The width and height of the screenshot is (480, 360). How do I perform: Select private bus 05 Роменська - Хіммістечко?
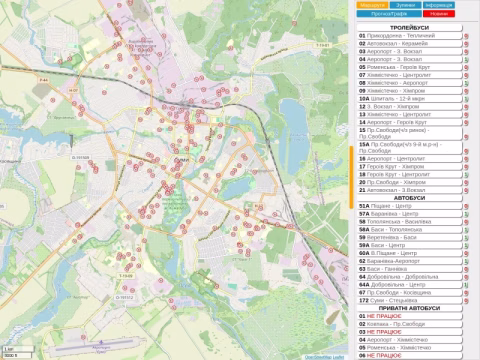point(409,348)
